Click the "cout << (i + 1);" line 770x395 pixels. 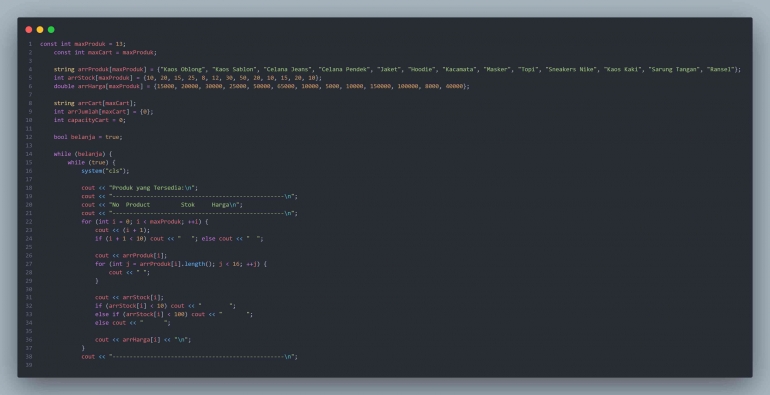(x=123, y=230)
